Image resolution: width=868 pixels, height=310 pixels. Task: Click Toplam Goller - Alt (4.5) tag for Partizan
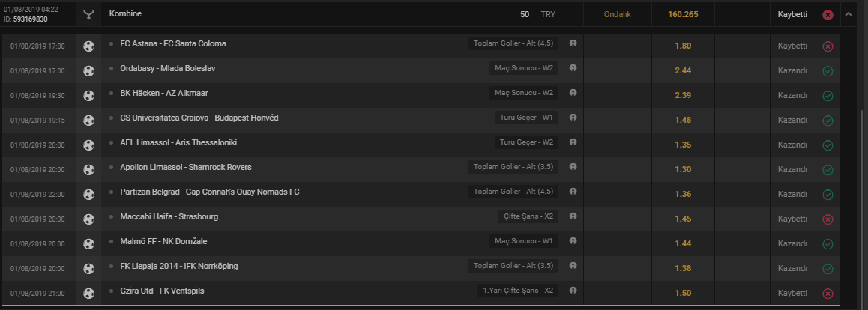tap(513, 192)
